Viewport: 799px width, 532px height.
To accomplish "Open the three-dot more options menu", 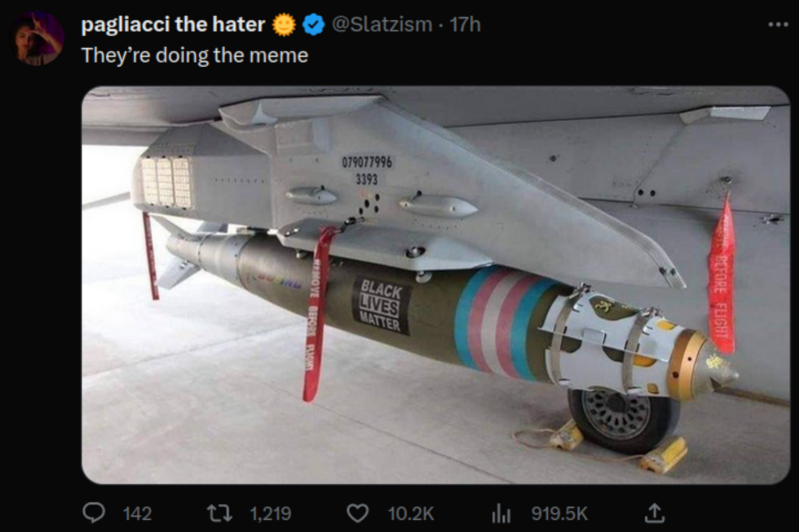I will pos(777,24).
